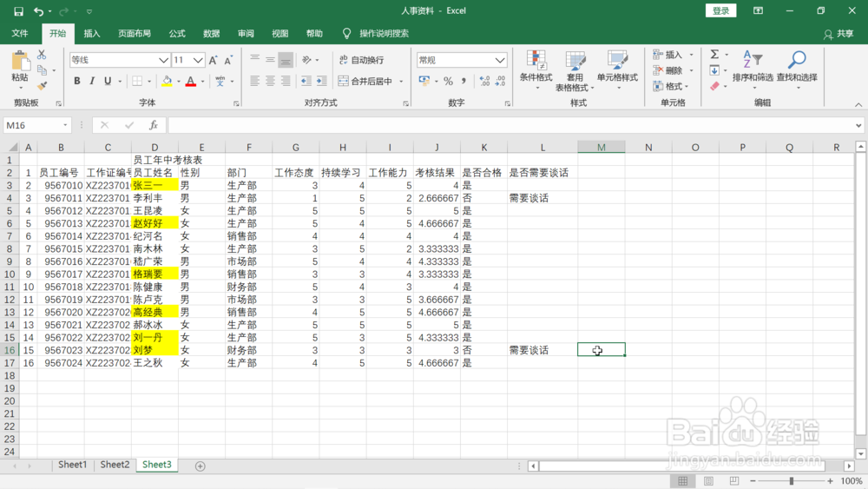Click the decrease indent icon
868x489 pixels.
click(x=306, y=81)
